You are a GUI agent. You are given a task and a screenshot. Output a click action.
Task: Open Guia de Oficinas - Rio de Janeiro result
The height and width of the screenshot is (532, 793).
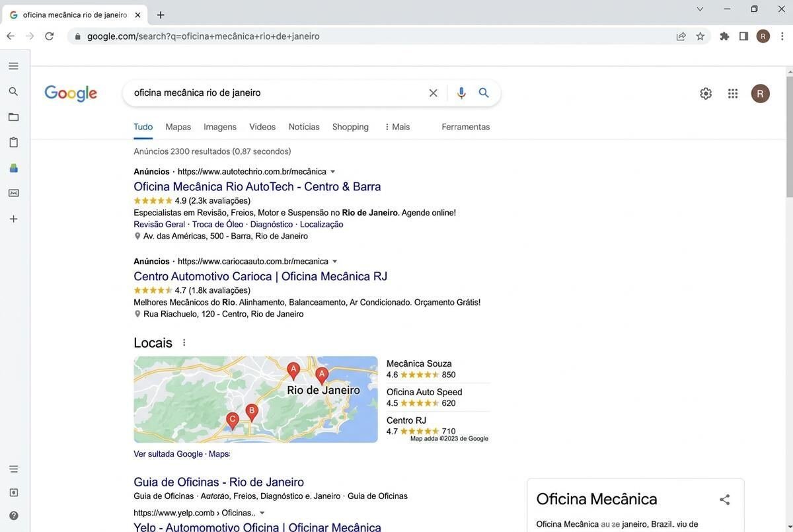point(219,482)
